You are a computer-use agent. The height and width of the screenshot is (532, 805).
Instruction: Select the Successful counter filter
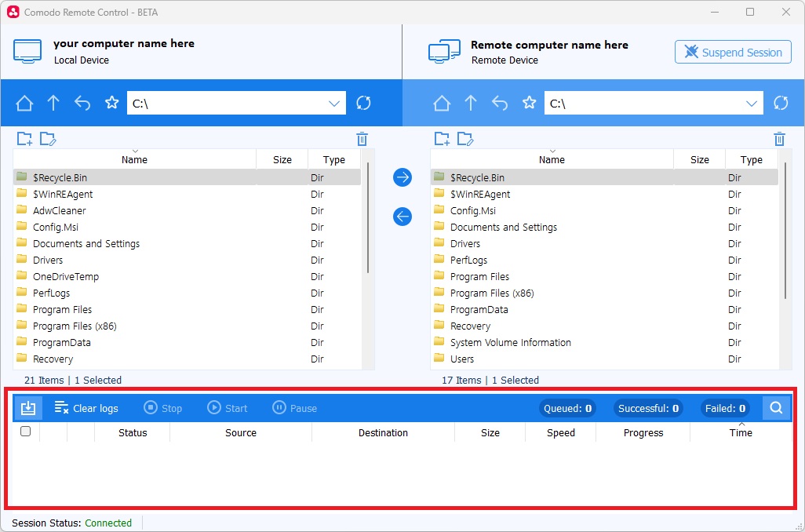(x=648, y=408)
